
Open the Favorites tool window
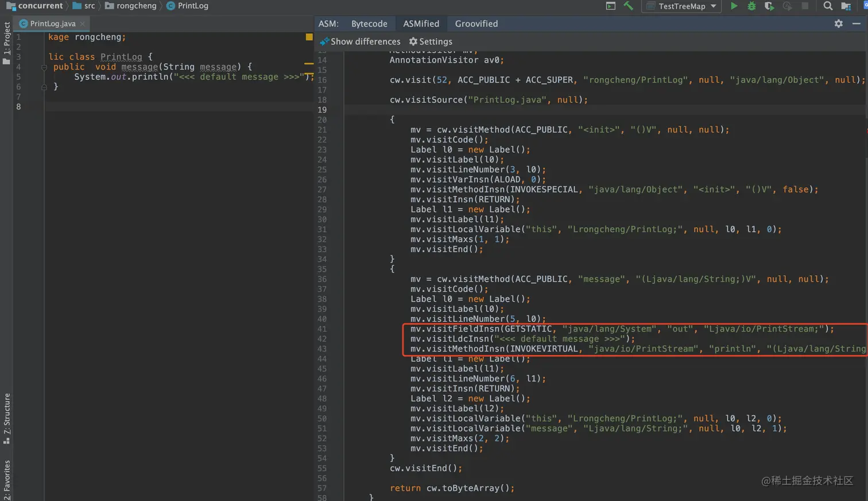(6, 480)
